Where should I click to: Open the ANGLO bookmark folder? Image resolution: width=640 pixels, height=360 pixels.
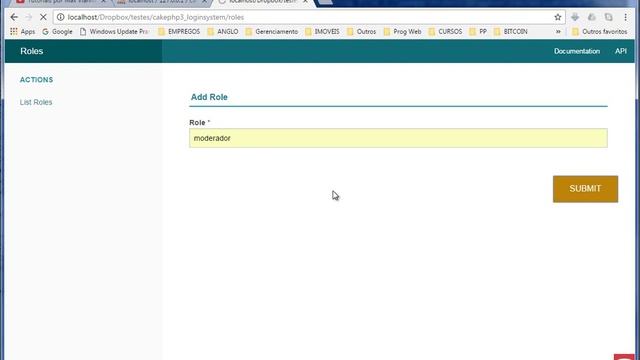tap(223, 31)
